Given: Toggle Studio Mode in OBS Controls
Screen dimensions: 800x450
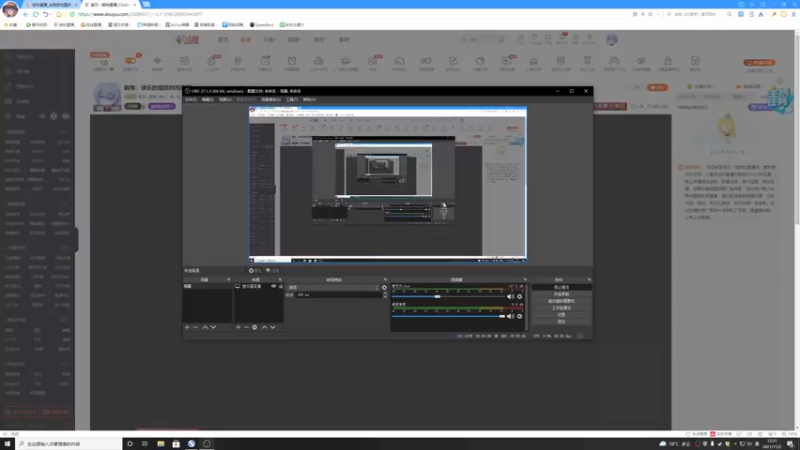Looking at the screenshot, I should pos(561,308).
